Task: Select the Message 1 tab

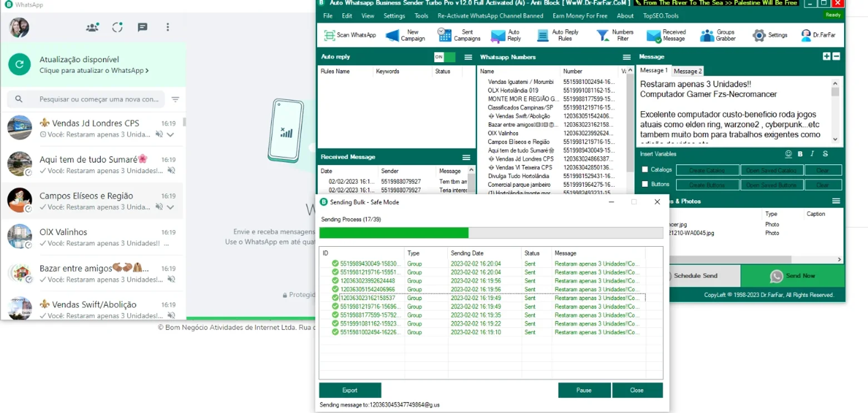Action: click(654, 71)
